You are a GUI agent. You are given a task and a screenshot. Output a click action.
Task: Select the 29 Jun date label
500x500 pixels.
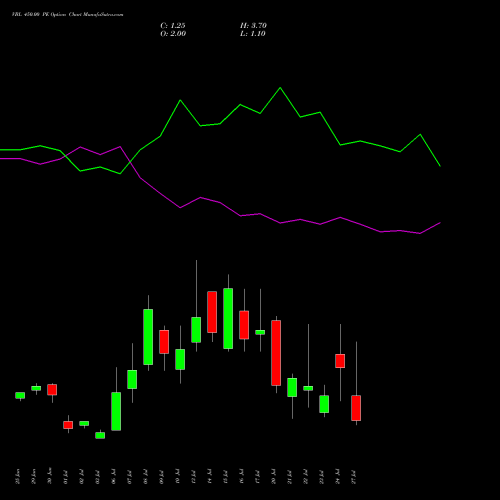[34, 476]
